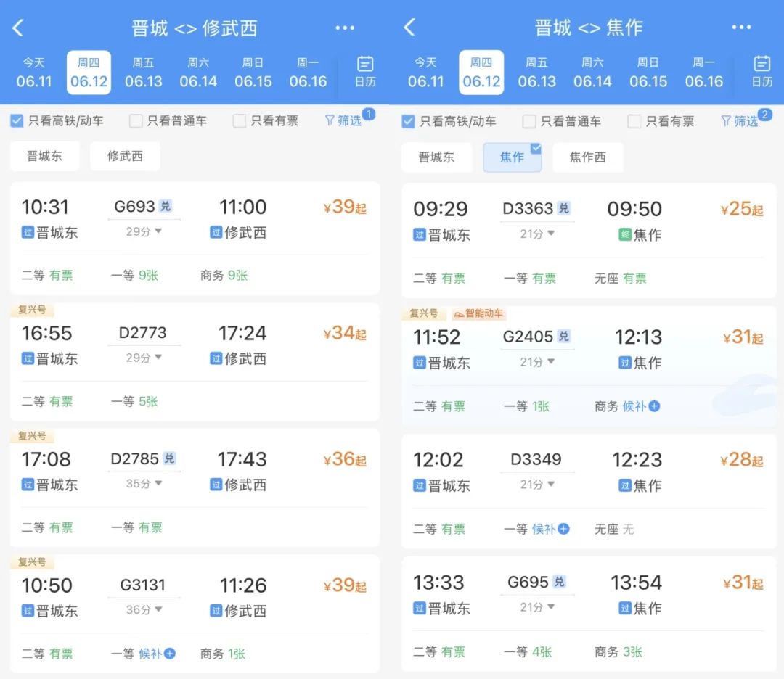The height and width of the screenshot is (679, 784).
Task: Open more options on 晋城<>修武西 screen
Action: pos(345,28)
